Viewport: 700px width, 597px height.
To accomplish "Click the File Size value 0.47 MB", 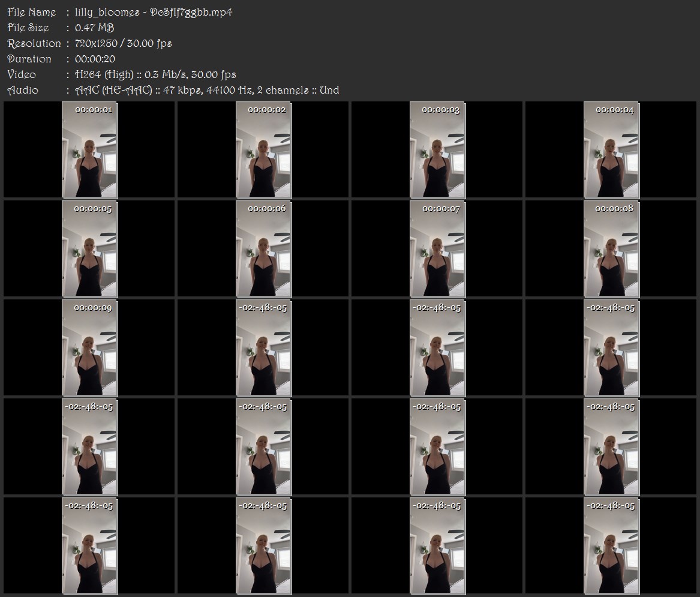I will tap(95, 28).
